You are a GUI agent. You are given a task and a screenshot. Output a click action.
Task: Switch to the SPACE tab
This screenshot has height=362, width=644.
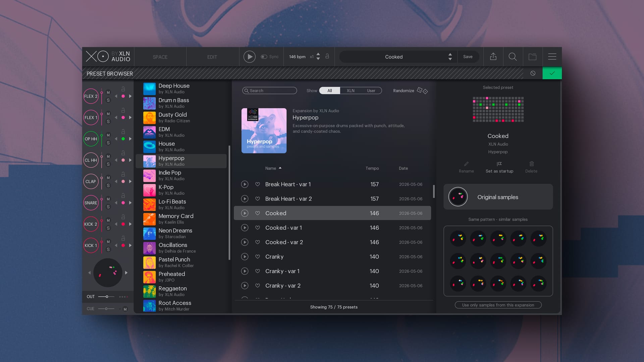click(160, 57)
